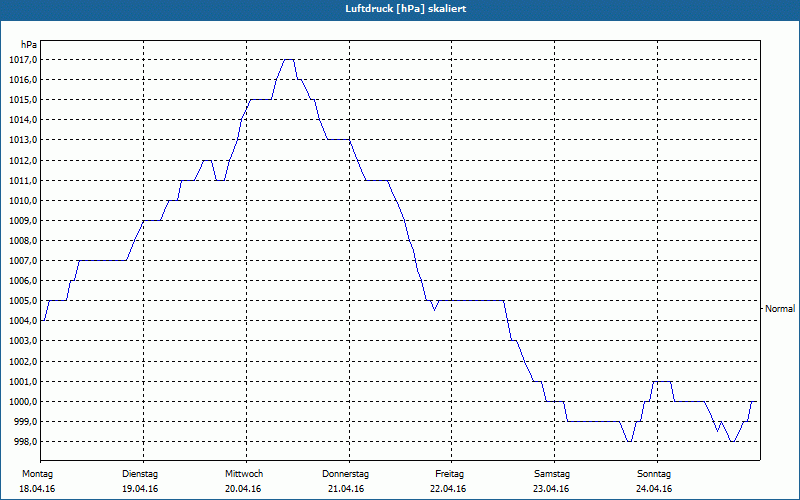Click the '999,0' axis value
Image resolution: width=800 pixels, height=500 pixels.
click(25, 421)
